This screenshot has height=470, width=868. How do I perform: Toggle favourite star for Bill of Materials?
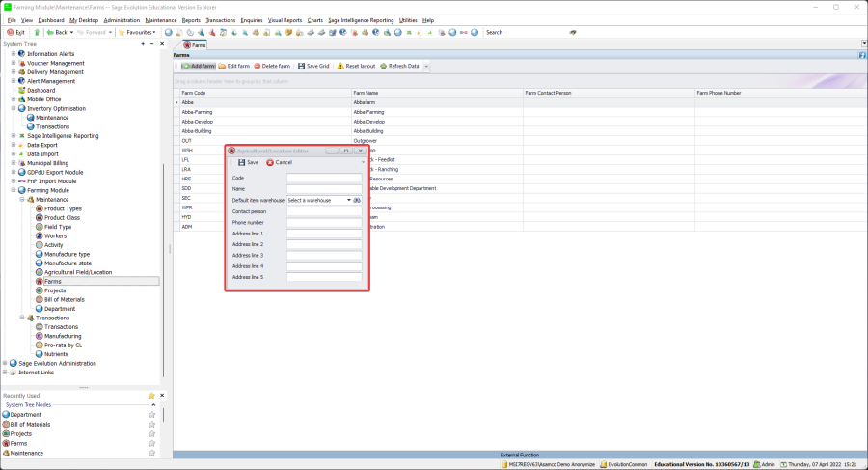pos(151,424)
